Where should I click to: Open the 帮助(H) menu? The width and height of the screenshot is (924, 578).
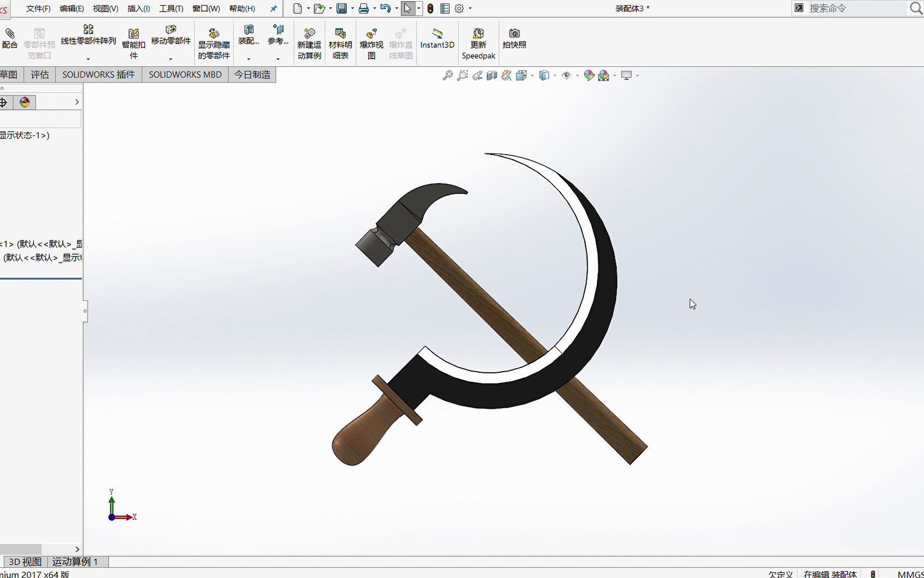point(242,8)
